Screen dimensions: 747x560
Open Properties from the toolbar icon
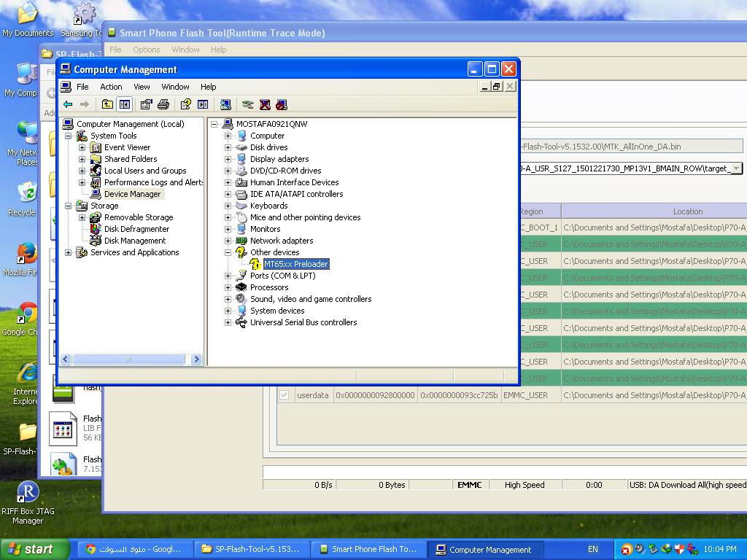(x=146, y=104)
